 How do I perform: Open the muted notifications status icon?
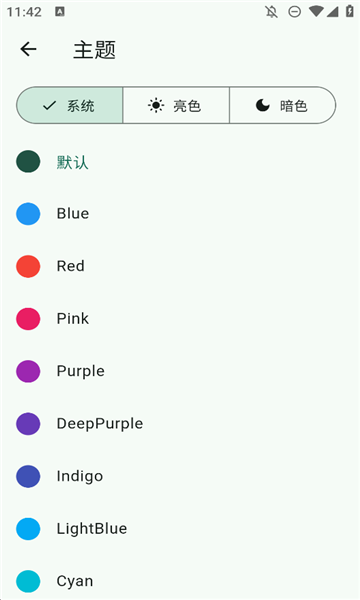[272, 12]
